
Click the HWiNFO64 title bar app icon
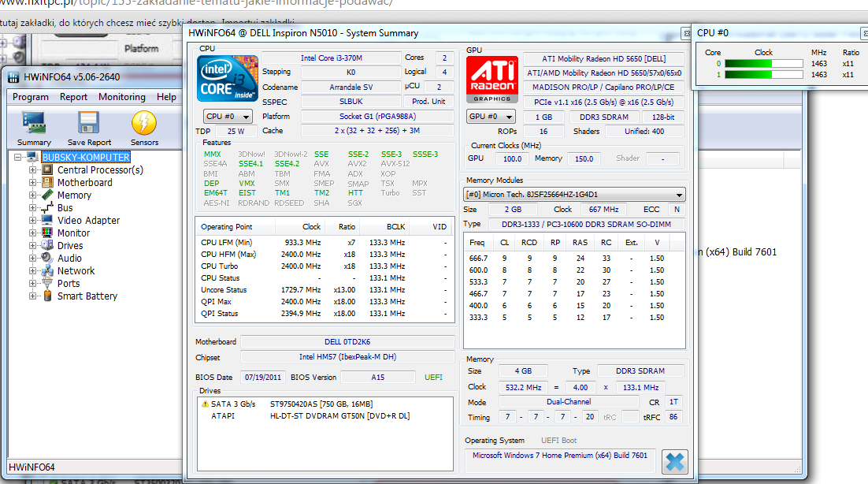pyautogui.click(x=13, y=77)
